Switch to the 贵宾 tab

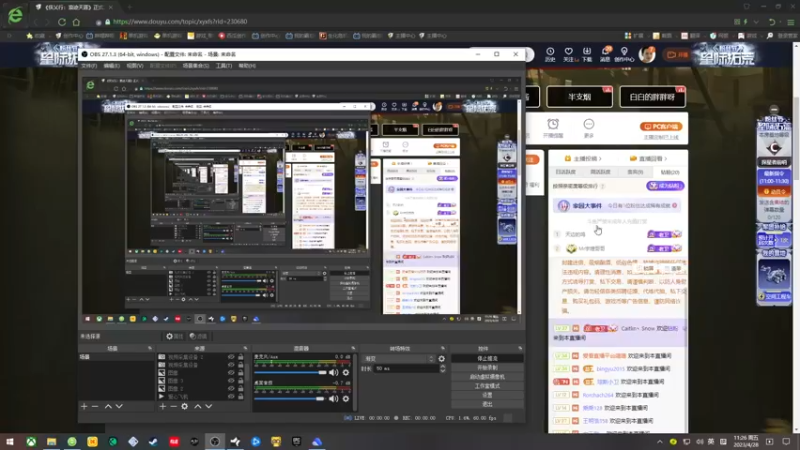coord(635,172)
